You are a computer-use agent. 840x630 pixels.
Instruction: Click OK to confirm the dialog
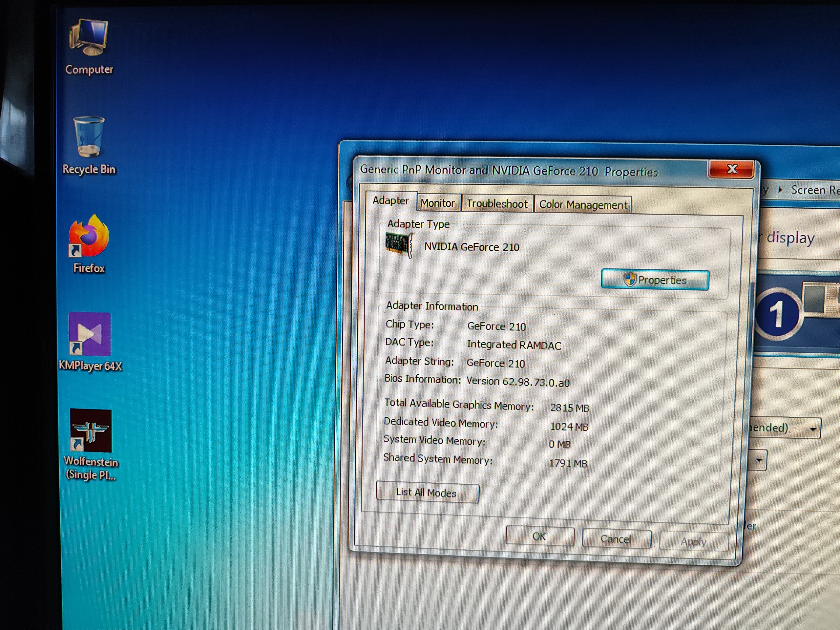click(x=539, y=536)
